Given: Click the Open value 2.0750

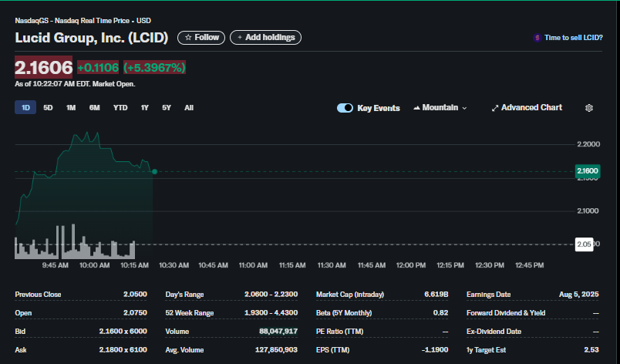Looking at the screenshot, I should click(135, 313).
